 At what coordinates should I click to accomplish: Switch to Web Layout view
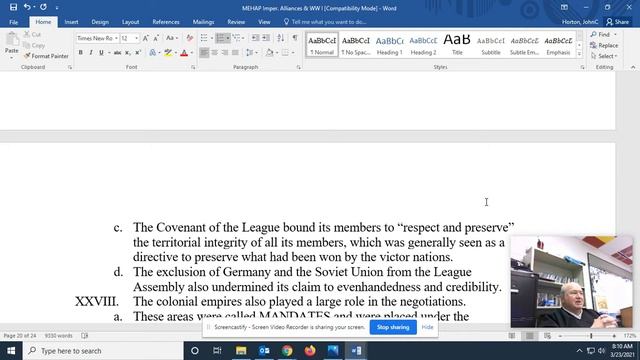(547, 336)
